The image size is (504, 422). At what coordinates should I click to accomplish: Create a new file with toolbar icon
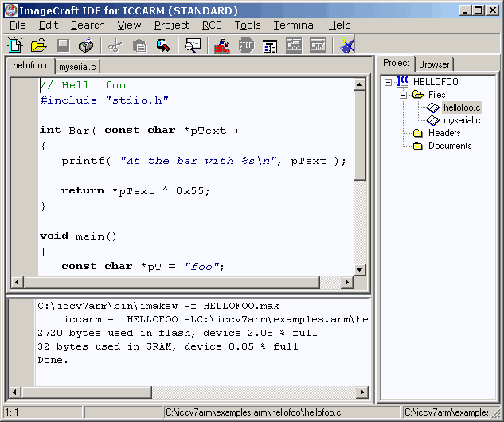coord(15,45)
